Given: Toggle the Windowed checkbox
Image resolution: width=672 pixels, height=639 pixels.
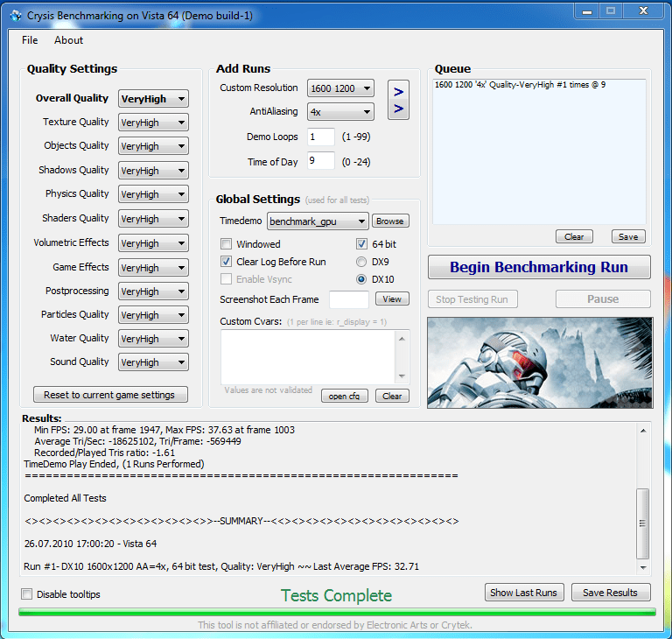Looking at the screenshot, I should coord(227,244).
